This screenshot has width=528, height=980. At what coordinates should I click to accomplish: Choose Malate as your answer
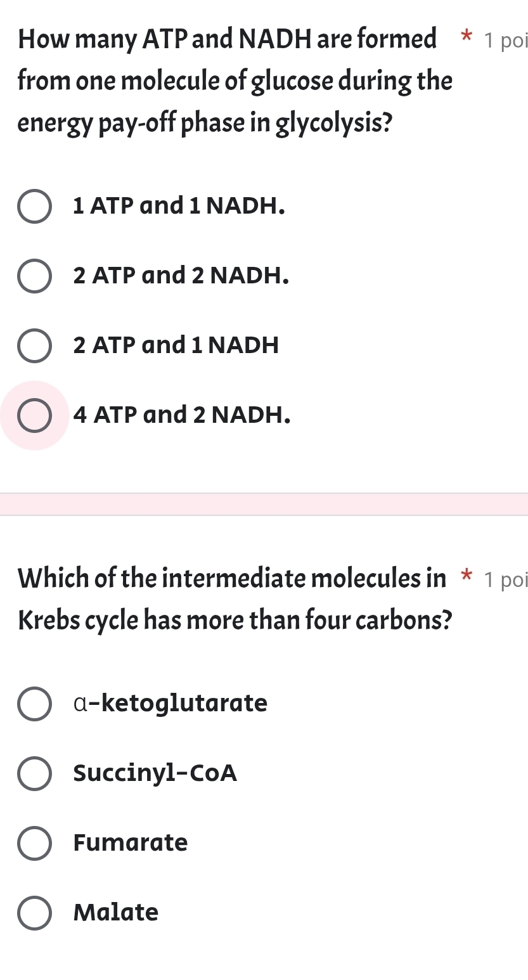click(35, 913)
